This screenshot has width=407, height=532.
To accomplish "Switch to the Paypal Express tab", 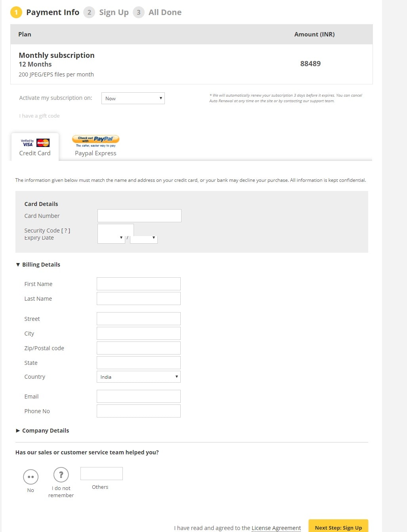I will (x=96, y=147).
